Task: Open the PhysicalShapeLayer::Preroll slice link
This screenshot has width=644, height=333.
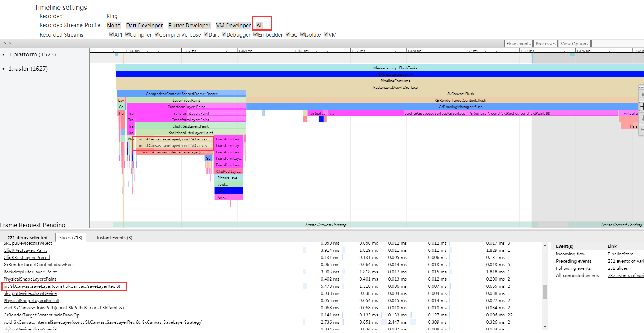Action: (31, 300)
